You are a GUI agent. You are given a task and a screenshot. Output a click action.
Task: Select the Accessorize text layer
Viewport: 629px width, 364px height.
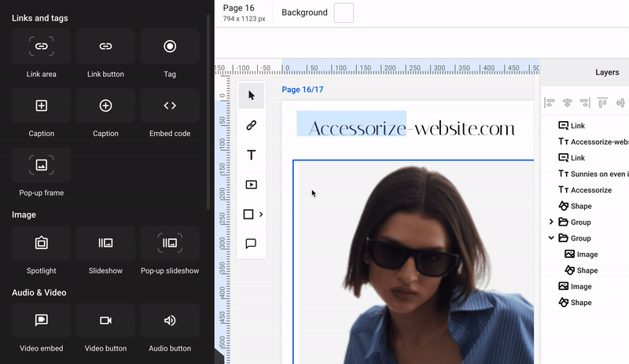coord(585,189)
